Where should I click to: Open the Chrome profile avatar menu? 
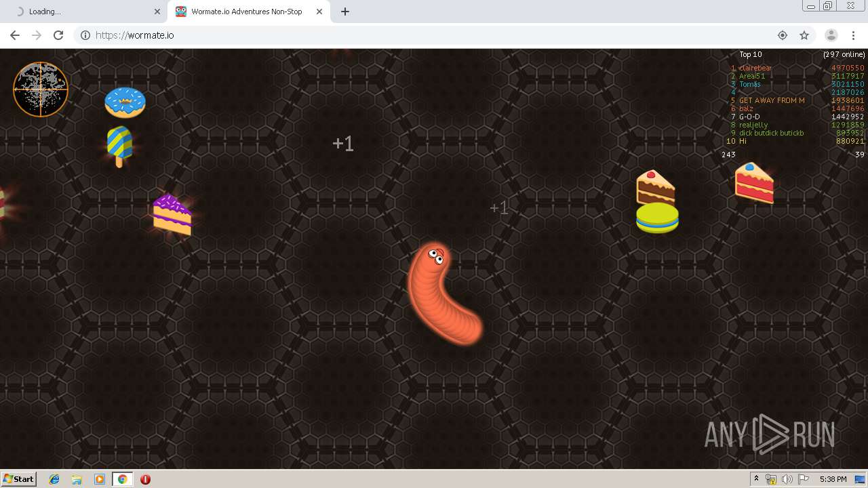831,35
